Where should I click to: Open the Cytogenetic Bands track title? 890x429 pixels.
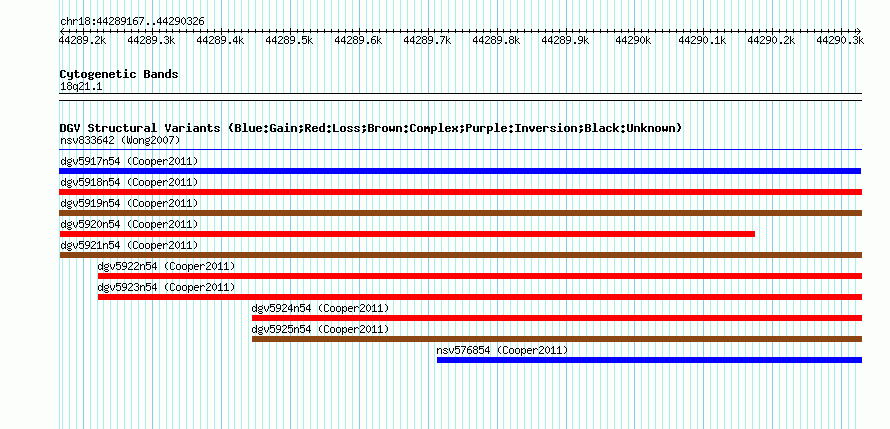[119, 74]
